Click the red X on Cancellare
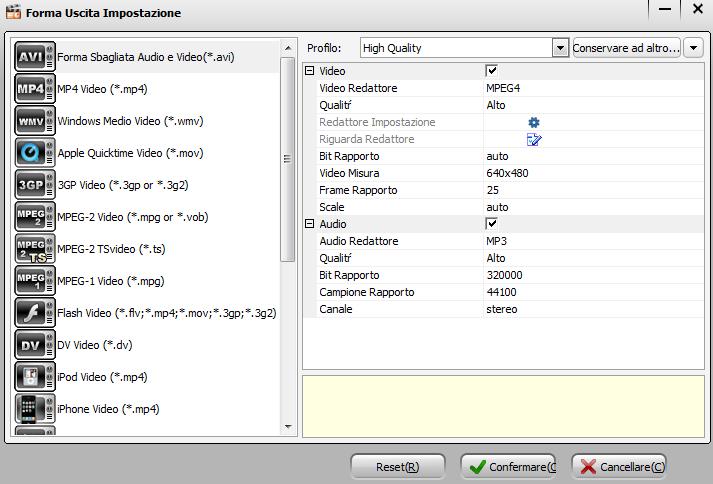This screenshot has width=713, height=484. [x=588, y=467]
